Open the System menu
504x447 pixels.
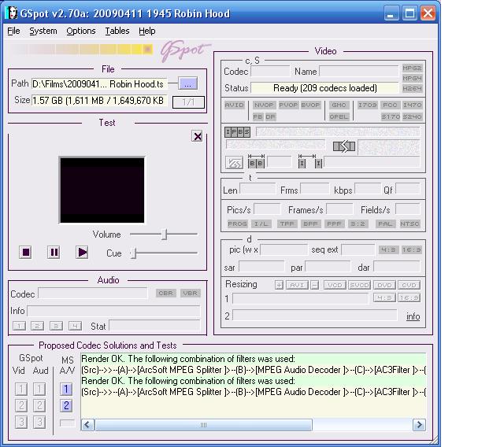43,31
